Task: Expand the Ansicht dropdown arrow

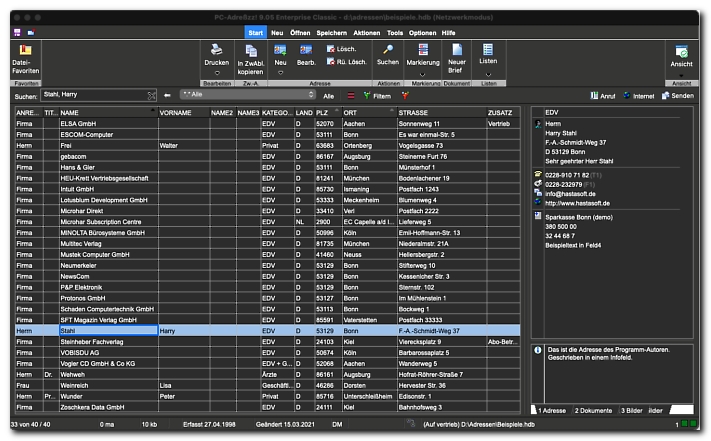Action: click(681, 75)
